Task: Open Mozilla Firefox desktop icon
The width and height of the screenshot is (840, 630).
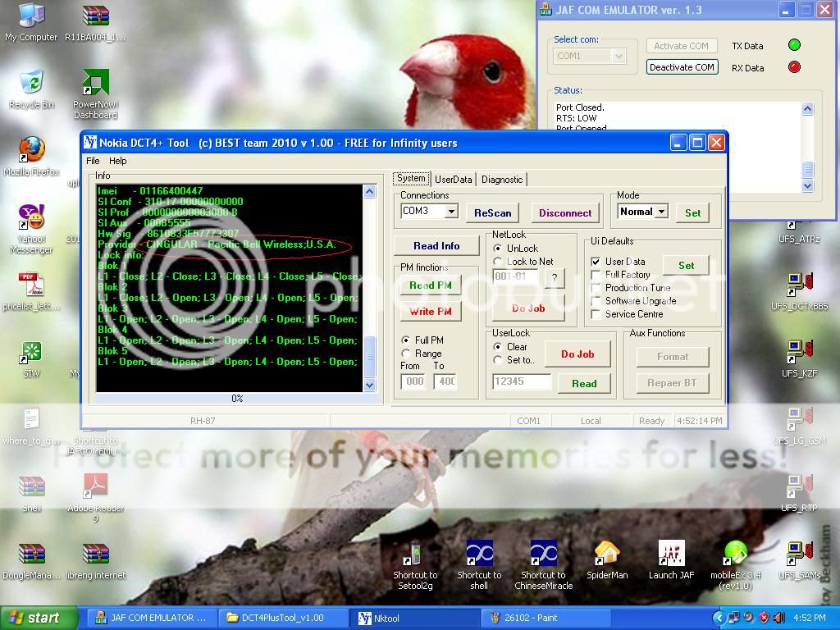Action: (31, 151)
